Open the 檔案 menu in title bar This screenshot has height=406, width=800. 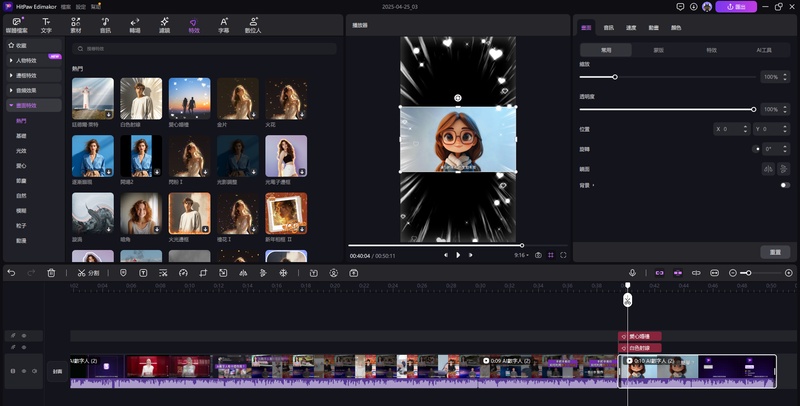pyautogui.click(x=66, y=7)
